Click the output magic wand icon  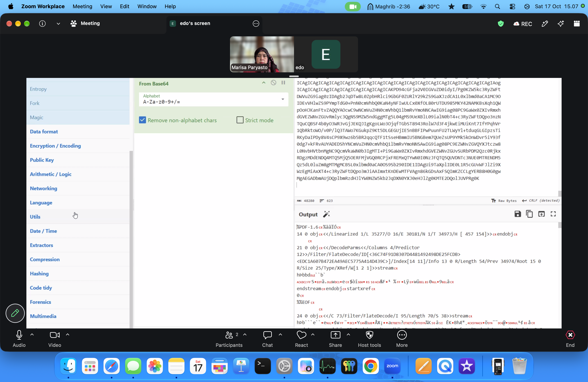[326, 214]
